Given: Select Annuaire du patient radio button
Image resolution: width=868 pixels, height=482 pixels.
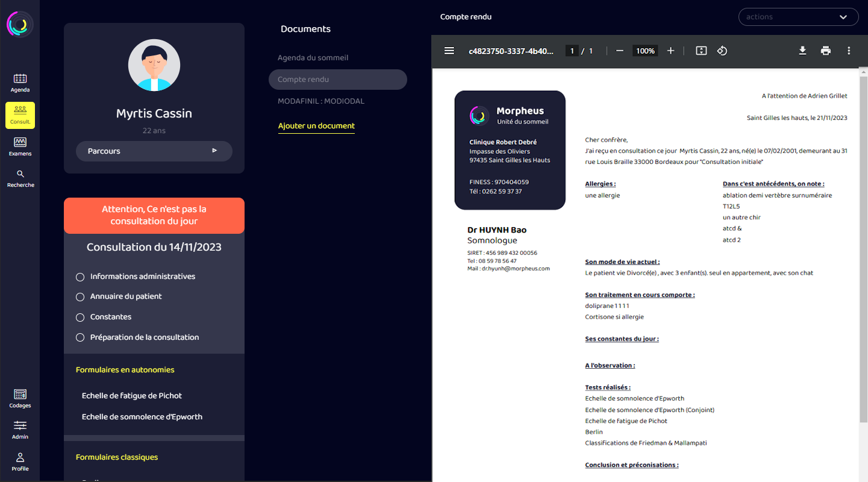Looking at the screenshot, I should (80, 297).
